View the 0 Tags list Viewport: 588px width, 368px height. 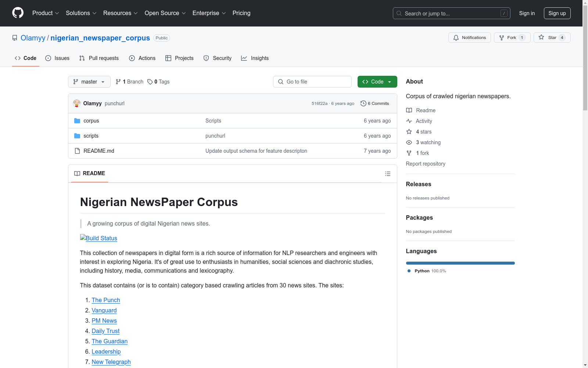158,82
